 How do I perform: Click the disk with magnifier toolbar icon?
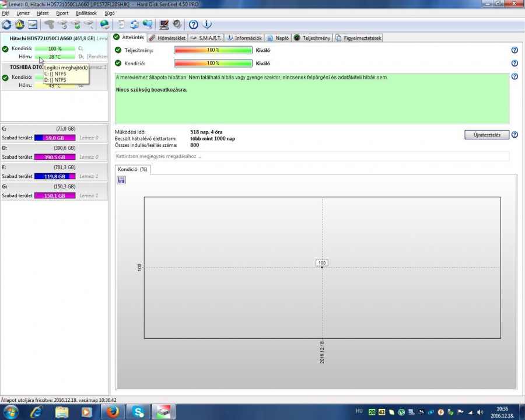pyautogui.click(x=89, y=24)
